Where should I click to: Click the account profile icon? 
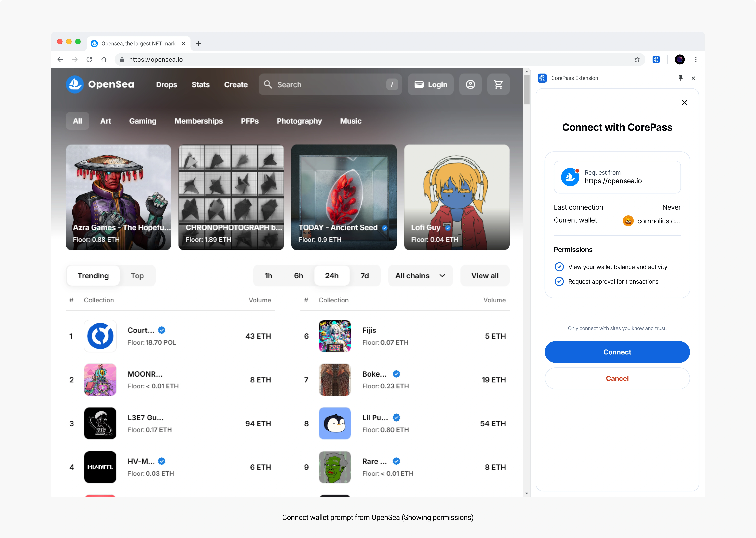[470, 84]
